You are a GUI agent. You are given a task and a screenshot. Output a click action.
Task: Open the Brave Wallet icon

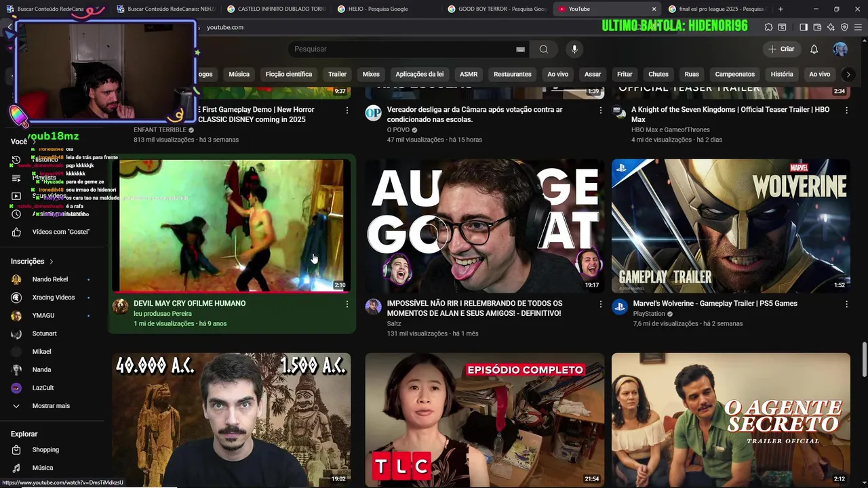817,27
